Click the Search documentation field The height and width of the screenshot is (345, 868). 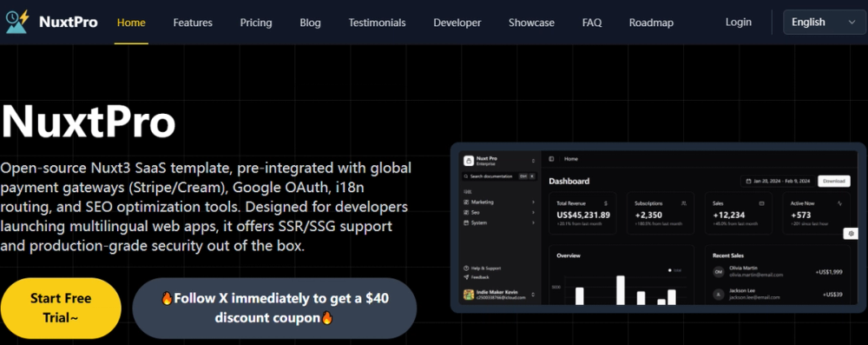(x=500, y=176)
